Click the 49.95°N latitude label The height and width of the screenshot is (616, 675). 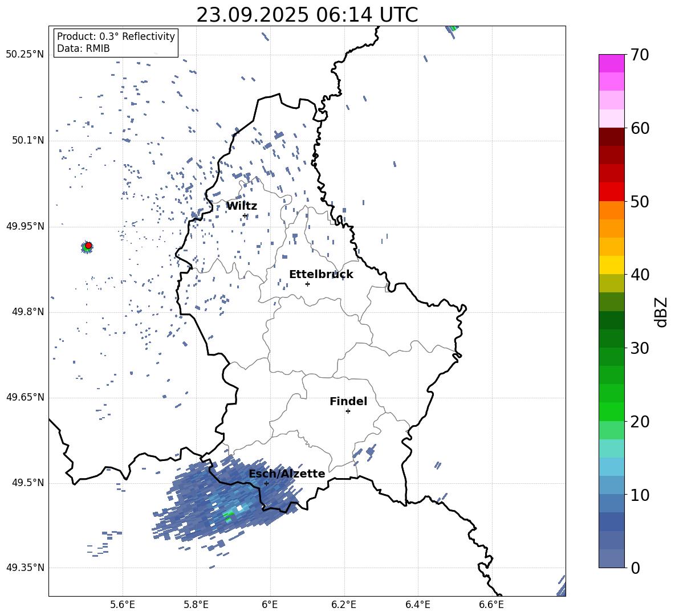coord(25,226)
